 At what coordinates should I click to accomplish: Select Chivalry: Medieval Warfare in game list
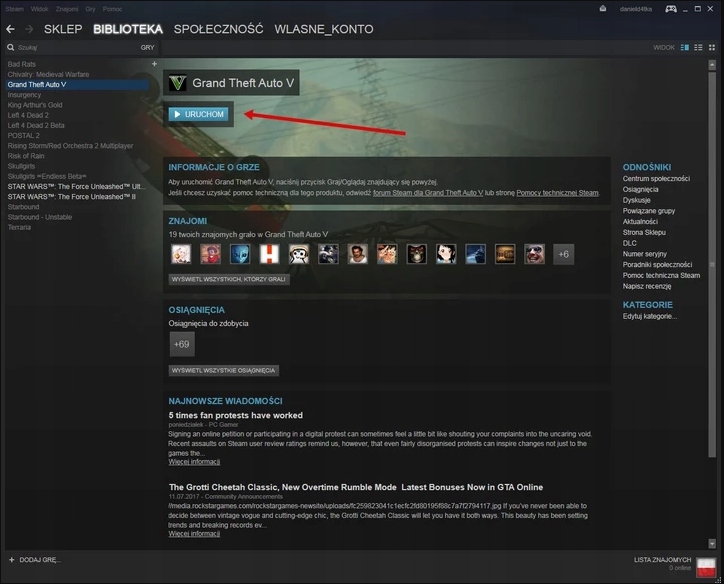pos(48,74)
